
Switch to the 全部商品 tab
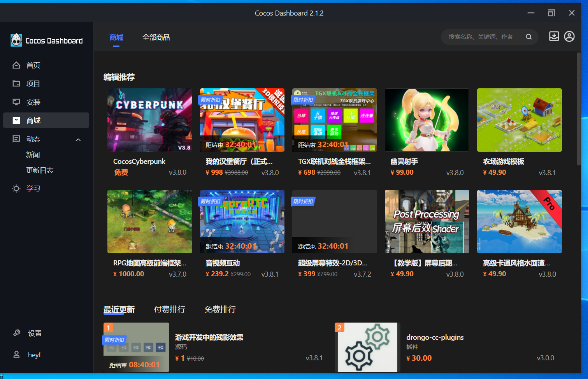(x=156, y=37)
